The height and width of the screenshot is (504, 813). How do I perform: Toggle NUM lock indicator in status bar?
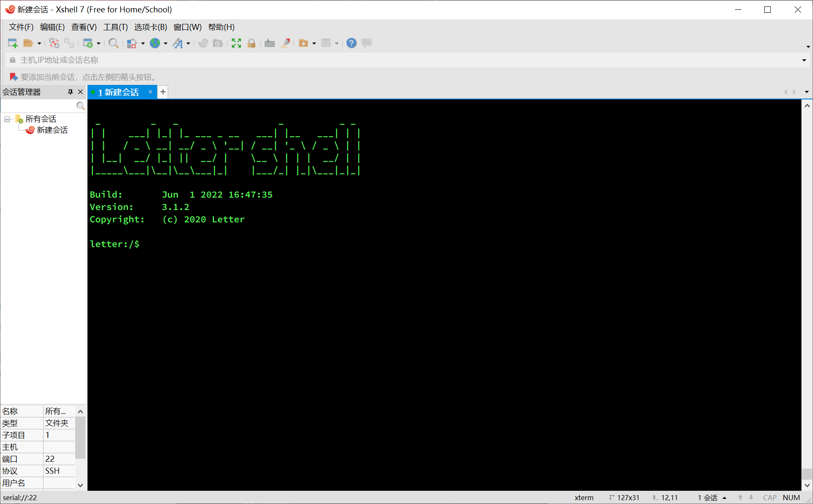(x=791, y=497)
